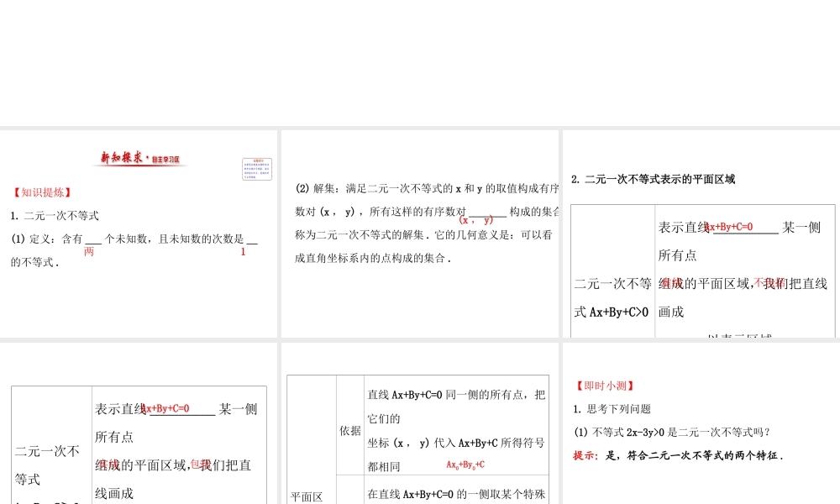840x504 pixels.
Task: Click the small red note stamp on slide one
Action: point(256,169)
